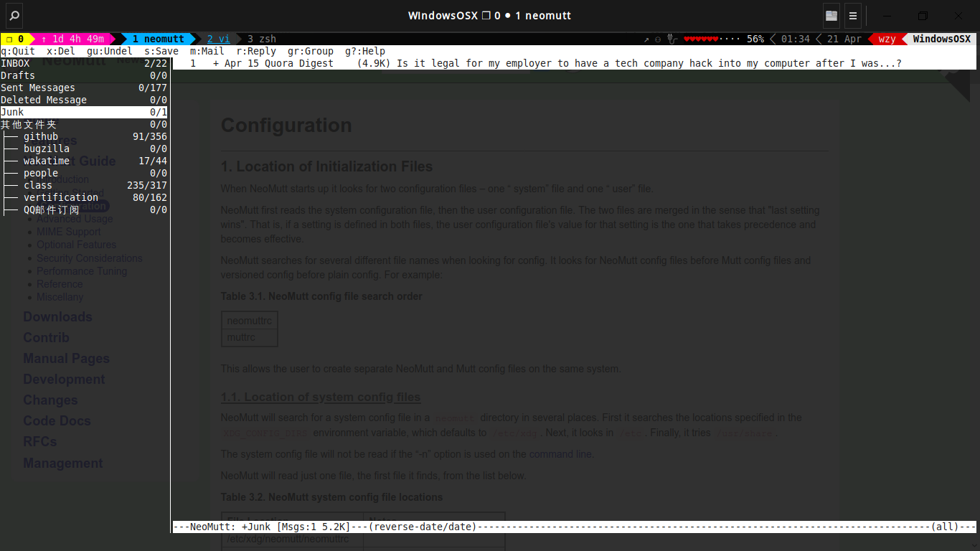The height and width of the screenshot is (551, 980).
Task: Click the WindowsOSX session name in the status bar
Action: coord(941,39)
